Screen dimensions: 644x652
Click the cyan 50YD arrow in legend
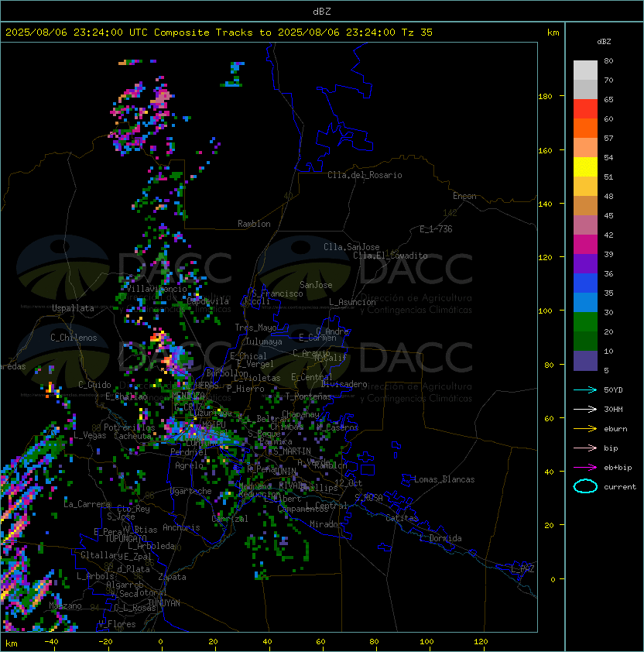tap(585, 389)
